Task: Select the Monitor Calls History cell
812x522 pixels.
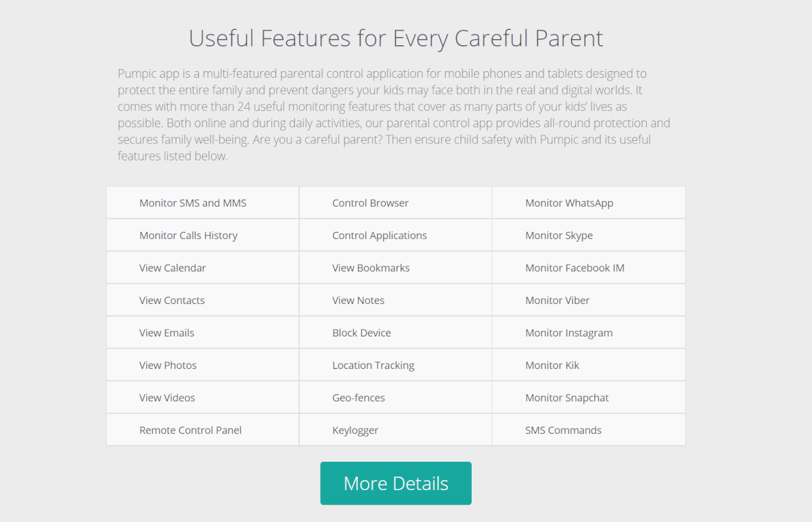Action: click(202, 236)
